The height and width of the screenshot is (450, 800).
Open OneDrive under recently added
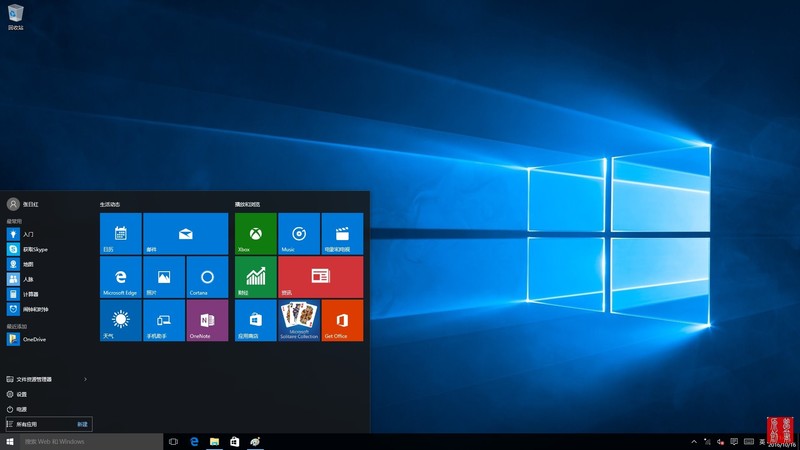(x=30, y=339)
